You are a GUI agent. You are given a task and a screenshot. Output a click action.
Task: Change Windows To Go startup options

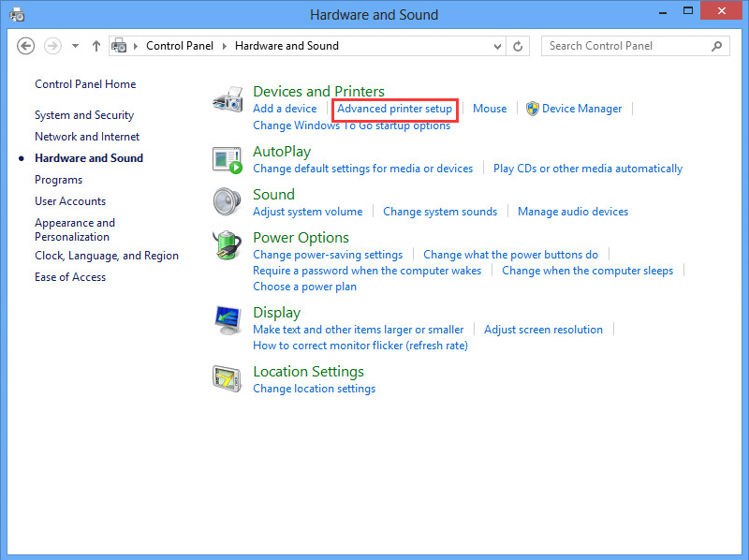pos(352,125)
